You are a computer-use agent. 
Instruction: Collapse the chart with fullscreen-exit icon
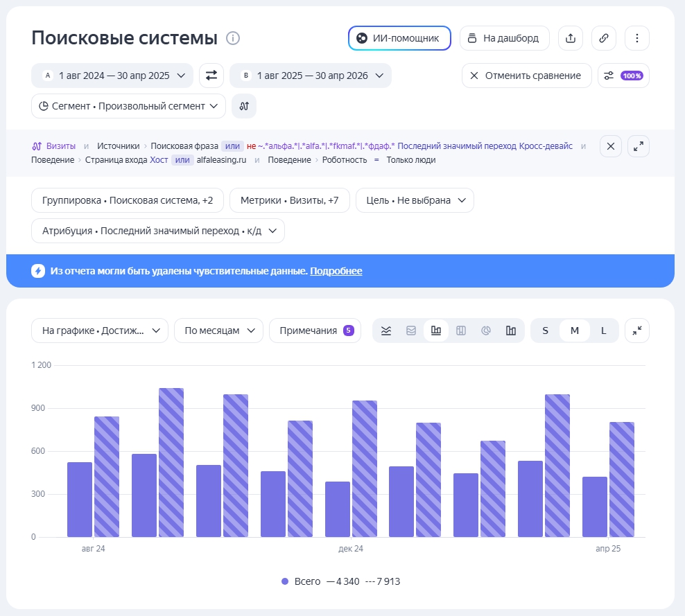(637, 331)
